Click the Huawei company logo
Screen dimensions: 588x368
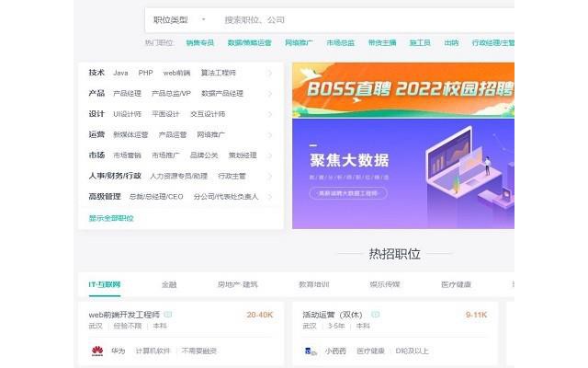click(x=97, y=351)
